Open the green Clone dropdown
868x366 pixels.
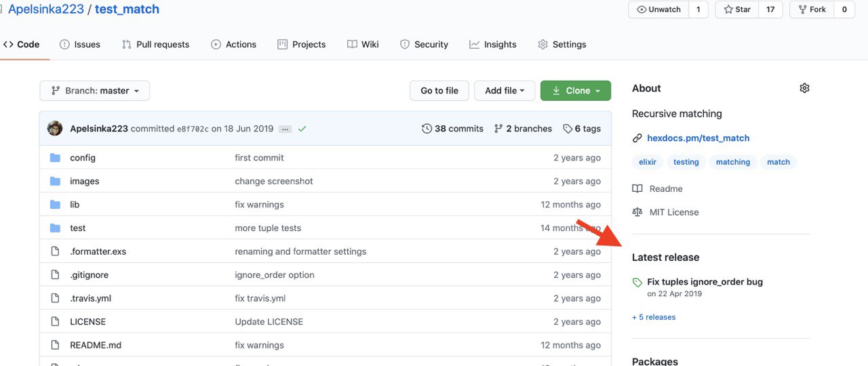(x=576, y=91)
